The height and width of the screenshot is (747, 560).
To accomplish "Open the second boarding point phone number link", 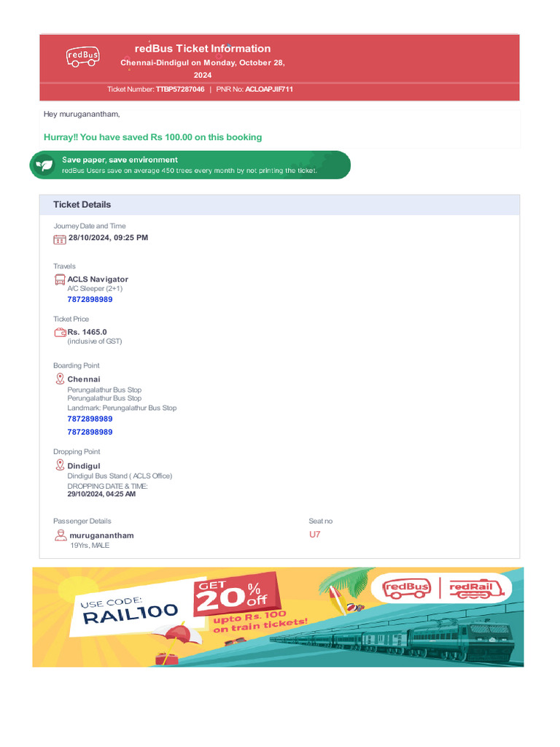I will coord(90,432).
